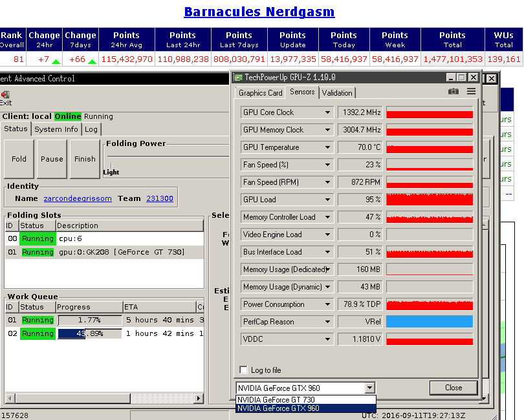Open the Status tab in Advanced Control
Screen dimensions: 524x420
coord(16,129)
